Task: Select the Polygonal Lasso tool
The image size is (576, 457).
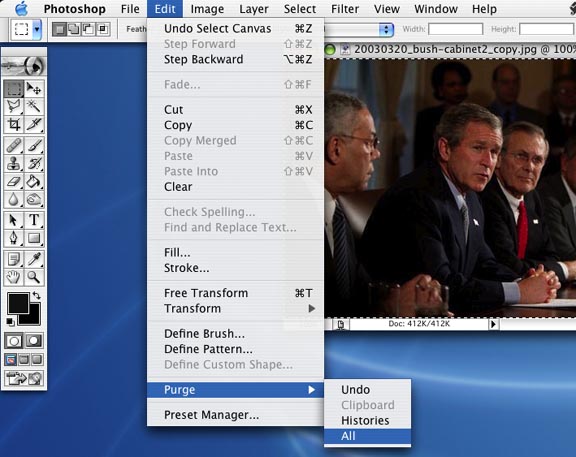Action: pos(14,106)
